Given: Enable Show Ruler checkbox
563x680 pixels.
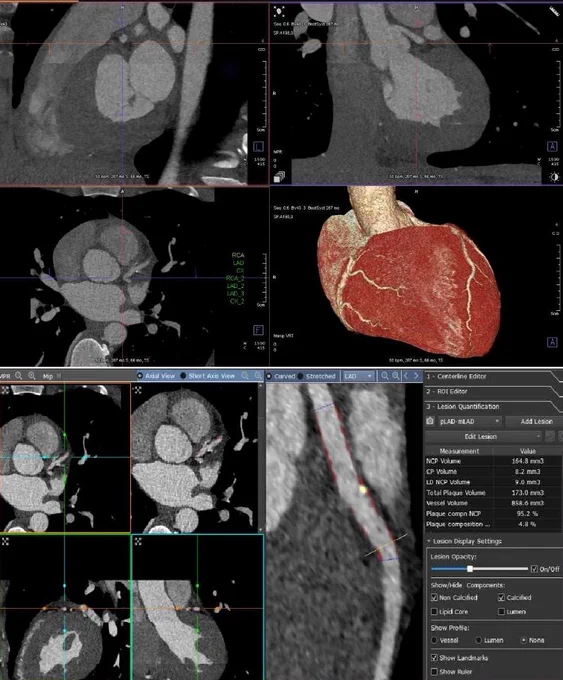Looking at the screenshot, I should coord(434,672).
